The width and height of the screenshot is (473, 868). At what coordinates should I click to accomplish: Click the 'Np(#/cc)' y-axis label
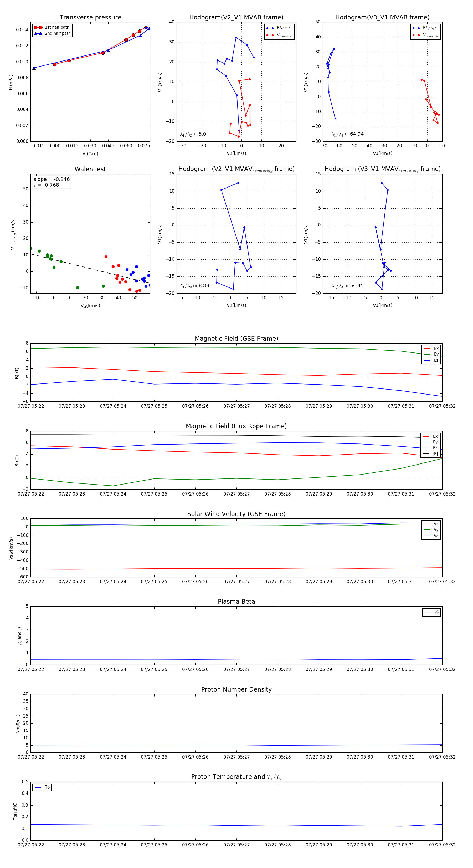click(18, 723)
